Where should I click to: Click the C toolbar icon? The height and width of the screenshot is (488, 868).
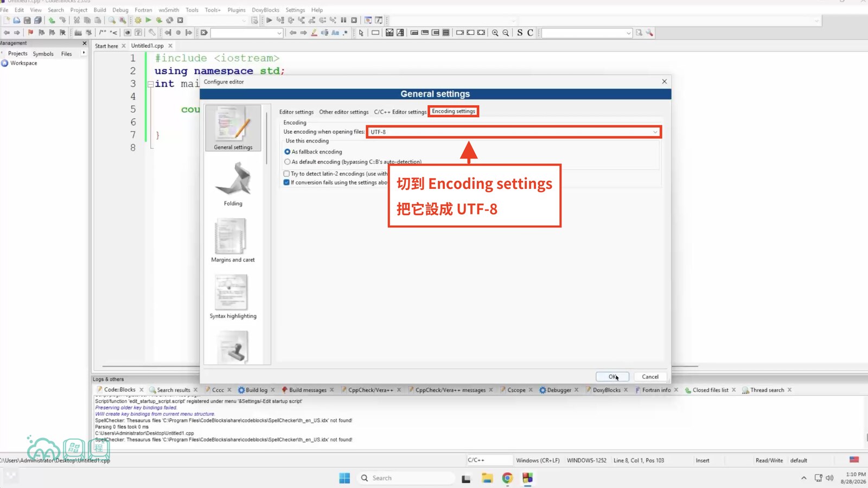[x=530, y=33]
